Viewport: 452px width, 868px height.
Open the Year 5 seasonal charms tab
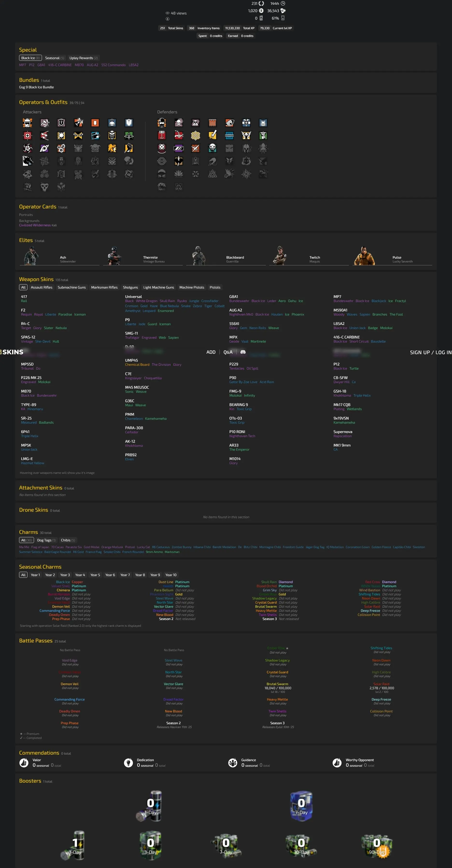click(x=95, y=575)
